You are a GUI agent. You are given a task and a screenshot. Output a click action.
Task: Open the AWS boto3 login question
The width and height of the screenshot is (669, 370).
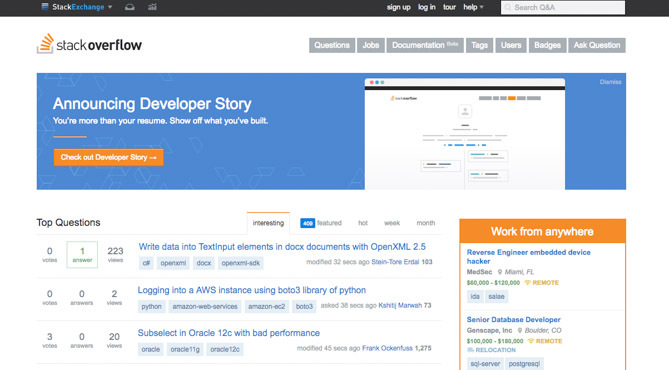point(252,290)
